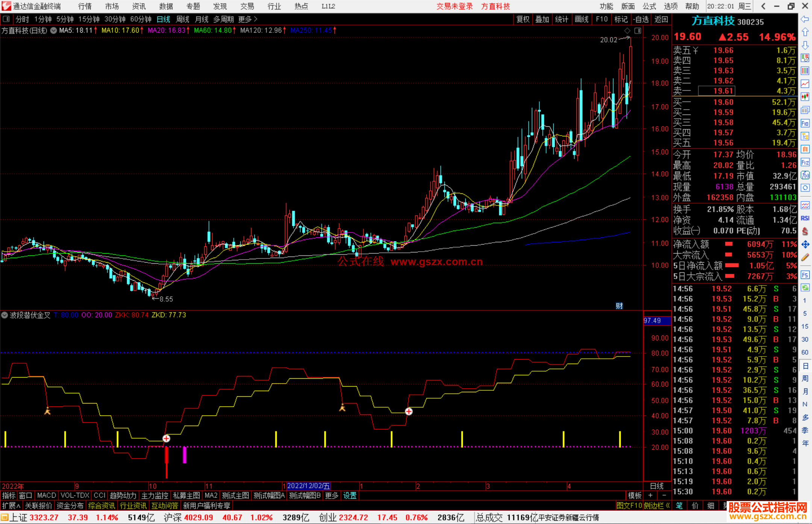Expand the 扩展 panel at bottom
812x524 pixels.
pyautogui.click(x=11, y=506)
